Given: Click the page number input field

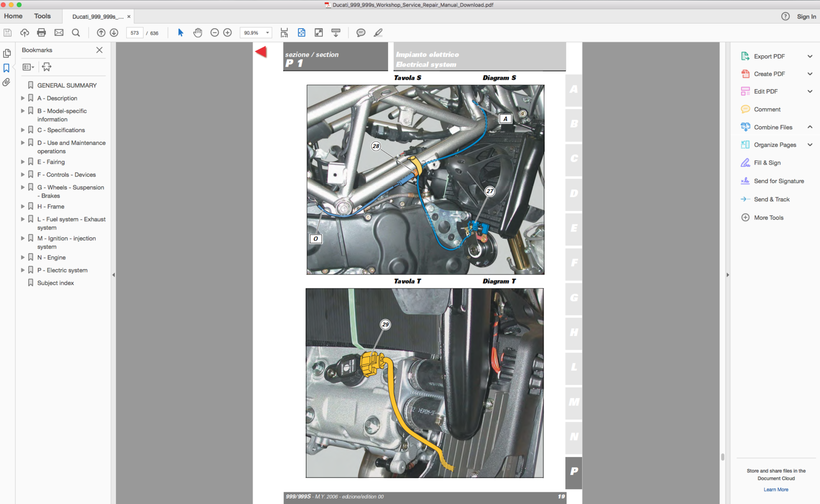Looking at the screenshot, I should point(135,33).
